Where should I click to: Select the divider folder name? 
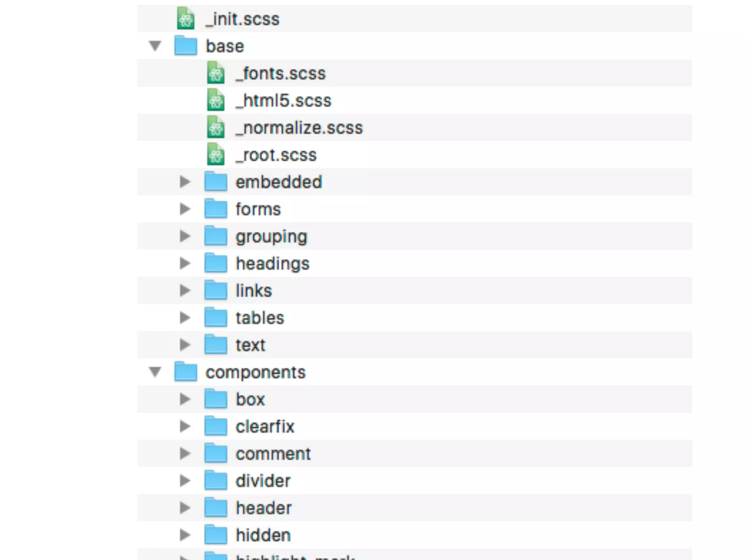[263, 481]
